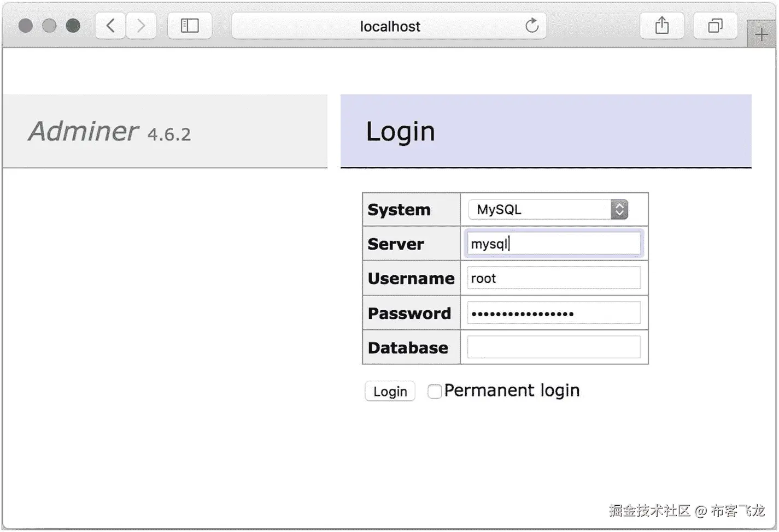Maximize the Safari window
This screenshot has width=779, height=532.
(73, 26)
